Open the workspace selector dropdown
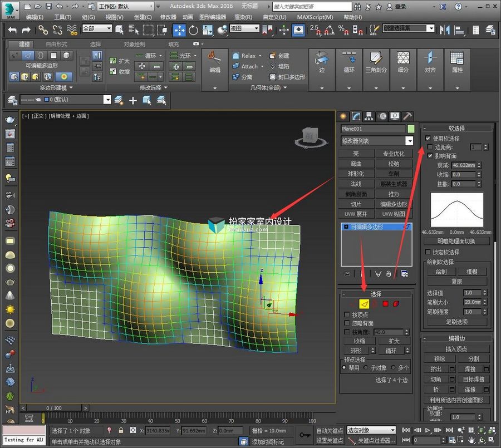The height and width of the screenshot is (448, 501). tap(126, 6)
